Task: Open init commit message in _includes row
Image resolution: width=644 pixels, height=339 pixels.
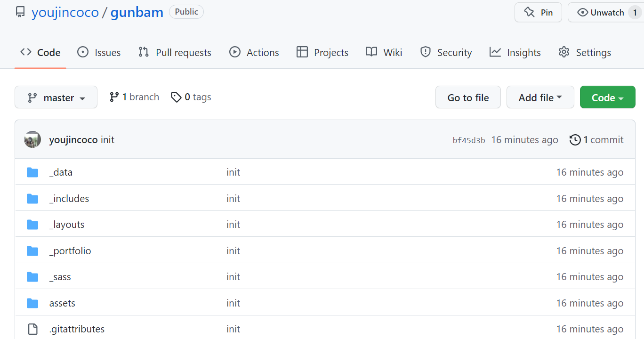Action: click(233, 199)
